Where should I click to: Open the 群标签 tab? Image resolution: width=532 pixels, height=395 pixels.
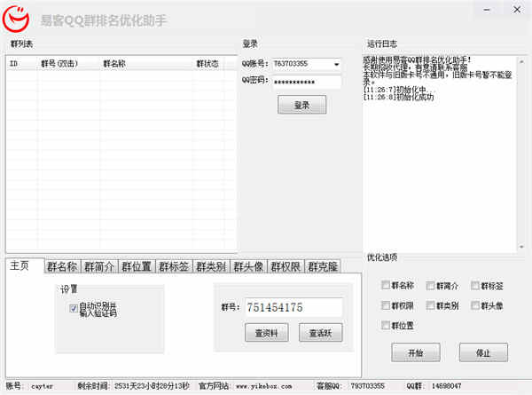coord(174,266)
